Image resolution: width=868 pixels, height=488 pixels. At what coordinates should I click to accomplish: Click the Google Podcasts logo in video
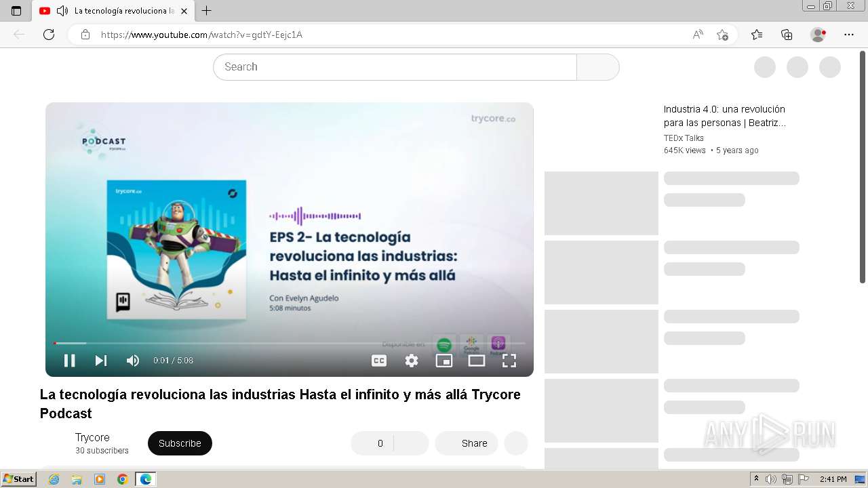471,346
